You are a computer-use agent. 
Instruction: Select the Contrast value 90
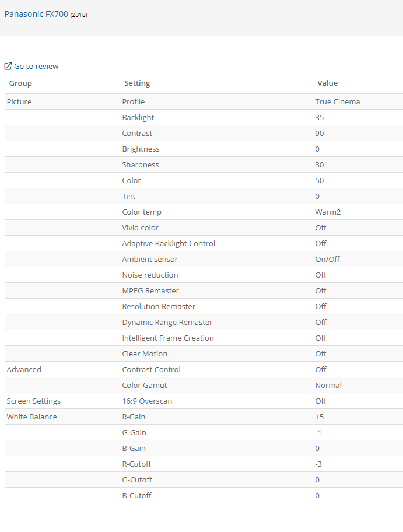319,134
